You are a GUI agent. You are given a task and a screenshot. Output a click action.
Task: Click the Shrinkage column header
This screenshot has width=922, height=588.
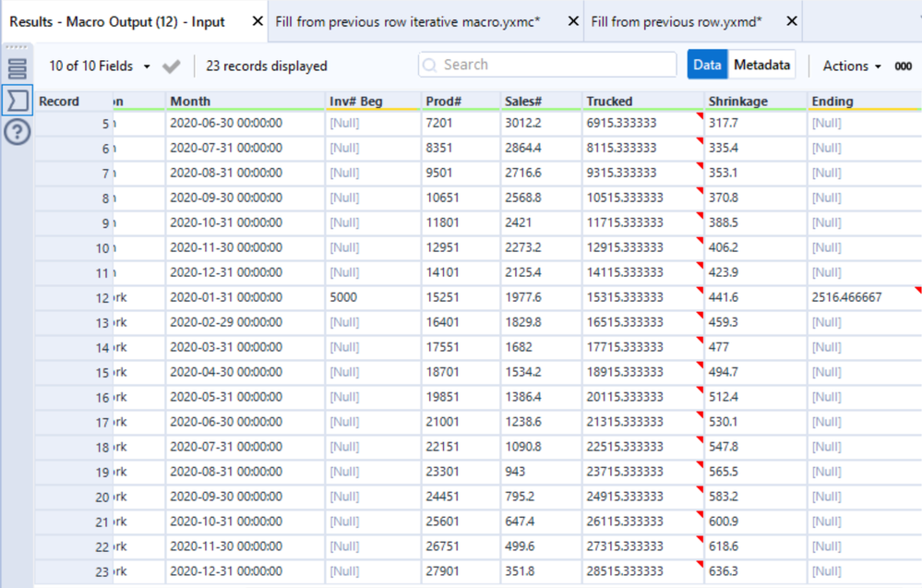755,102
